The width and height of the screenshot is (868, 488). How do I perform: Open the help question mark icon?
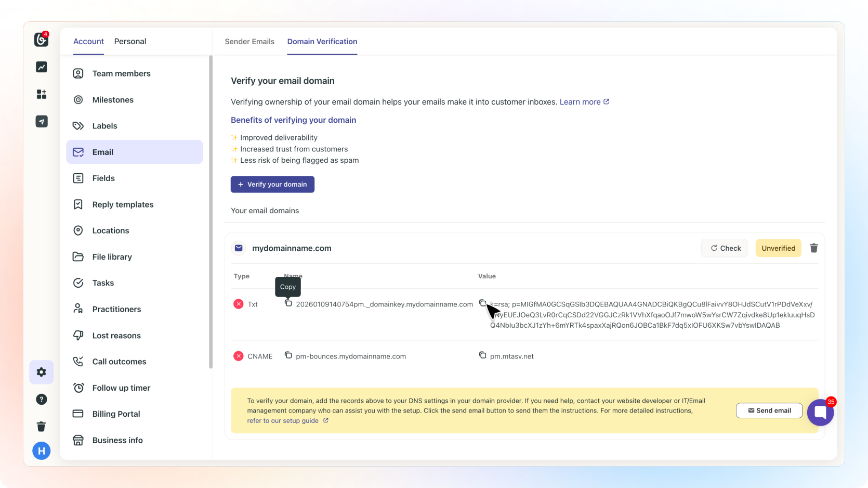[x=42, y=400]
